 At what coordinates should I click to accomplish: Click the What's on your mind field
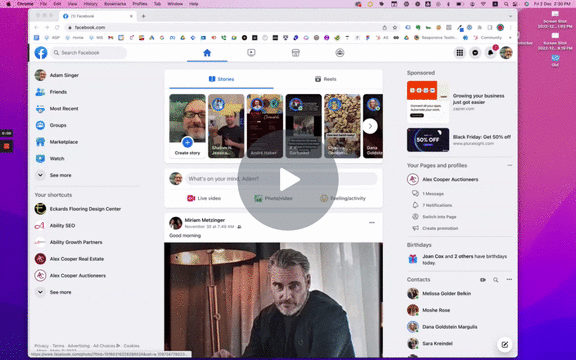click(x=281, y=179)
